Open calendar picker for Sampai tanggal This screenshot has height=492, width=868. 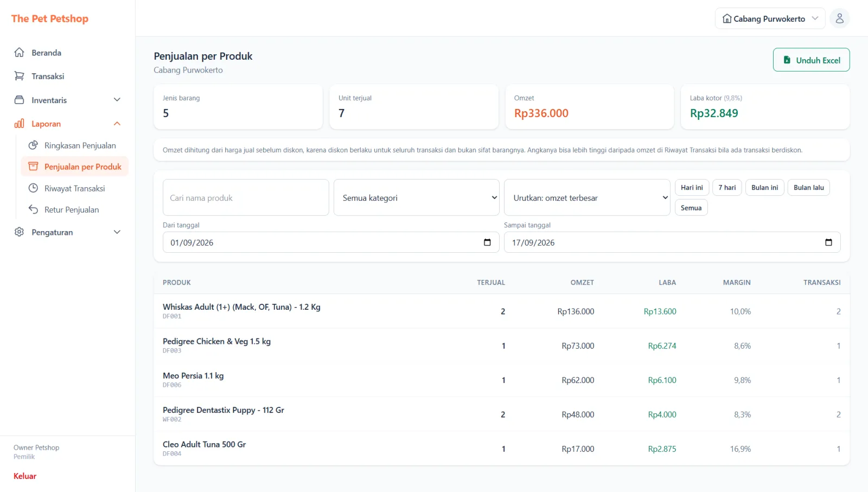click(x=828, y=242)
